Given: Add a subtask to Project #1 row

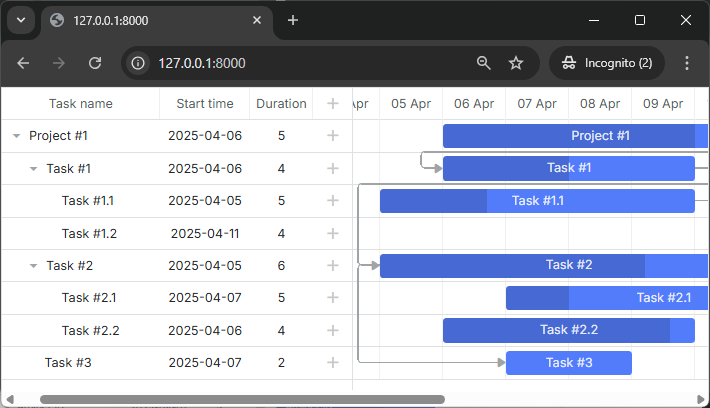Looking at the screenshot, I should [333, 136].
